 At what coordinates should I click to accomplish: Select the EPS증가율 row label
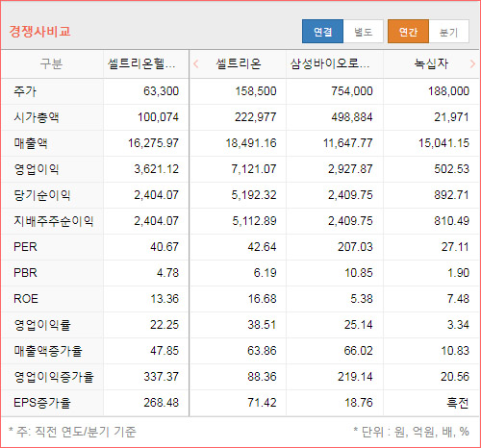pos(42,403)
